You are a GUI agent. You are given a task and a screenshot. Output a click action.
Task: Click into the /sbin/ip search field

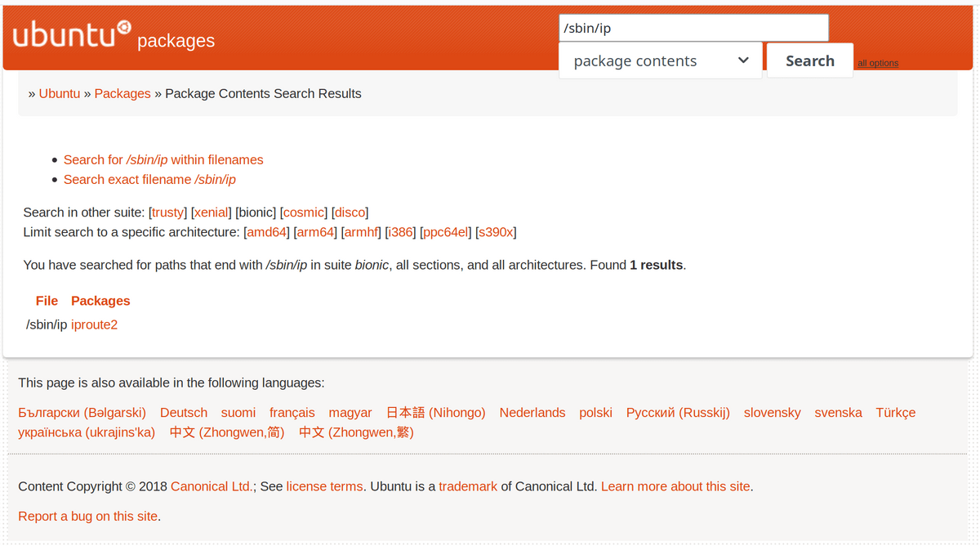[x=693, y=29]
